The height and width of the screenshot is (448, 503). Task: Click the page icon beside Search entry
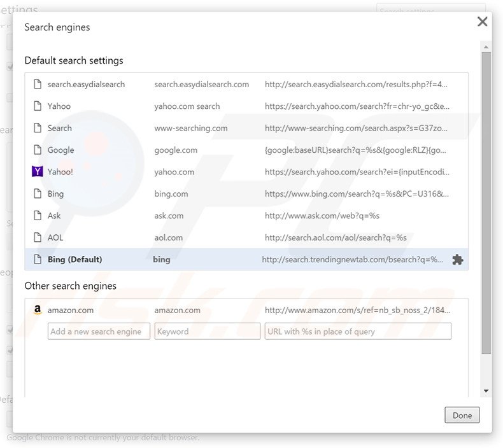click(x=38, y=128)
